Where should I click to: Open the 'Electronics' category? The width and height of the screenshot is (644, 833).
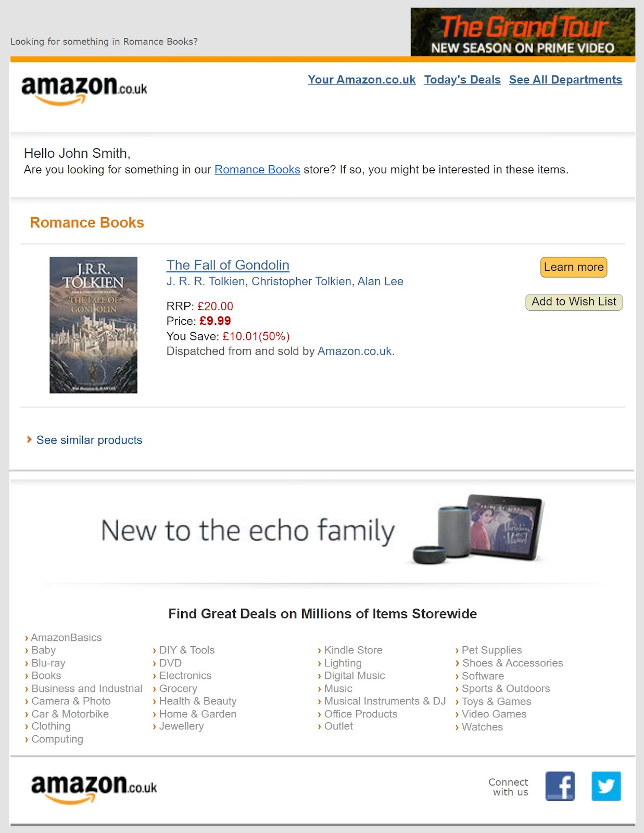click(x=185, y=675)
